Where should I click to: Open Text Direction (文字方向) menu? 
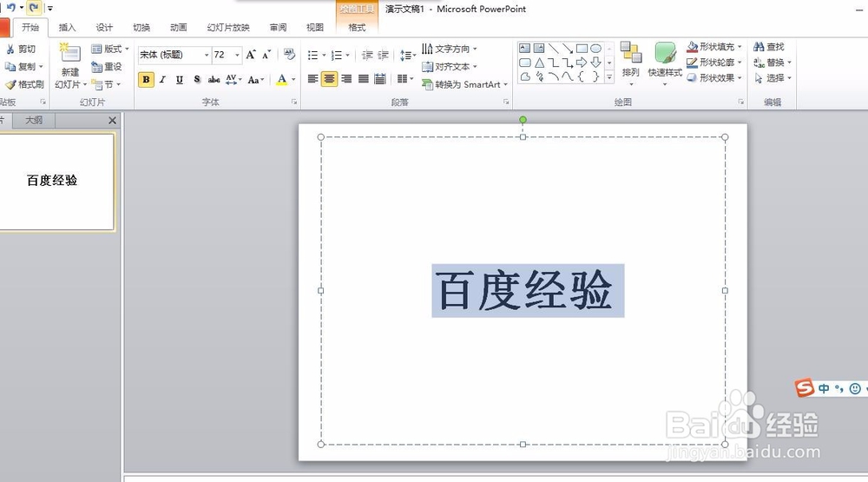[x=449, y=49]
